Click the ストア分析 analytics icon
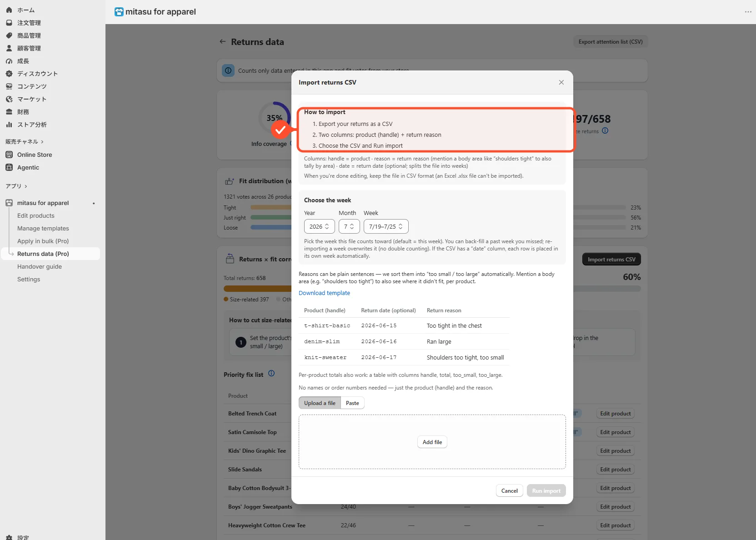This screenshot has width=756, height=540. click(9, 125)
